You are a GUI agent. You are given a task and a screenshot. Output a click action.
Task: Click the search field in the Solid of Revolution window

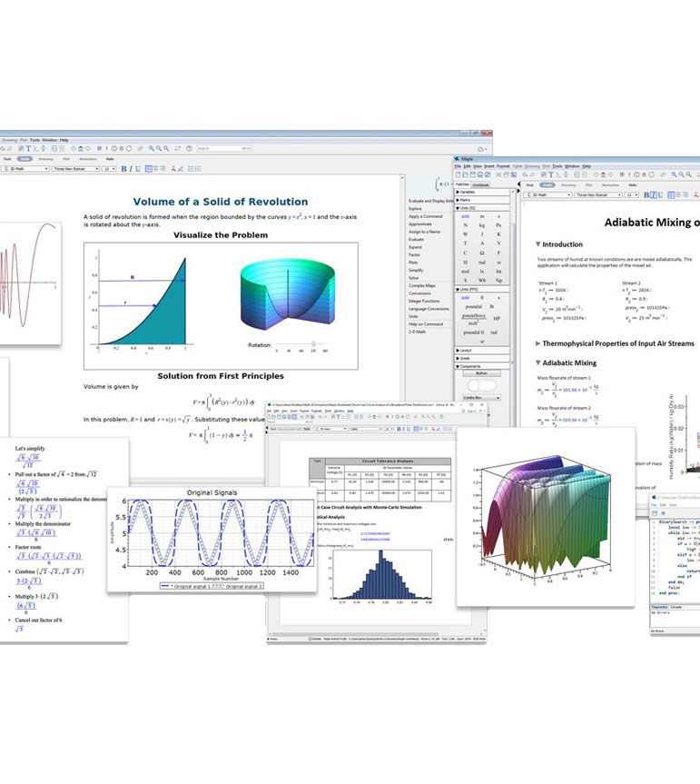224,148
